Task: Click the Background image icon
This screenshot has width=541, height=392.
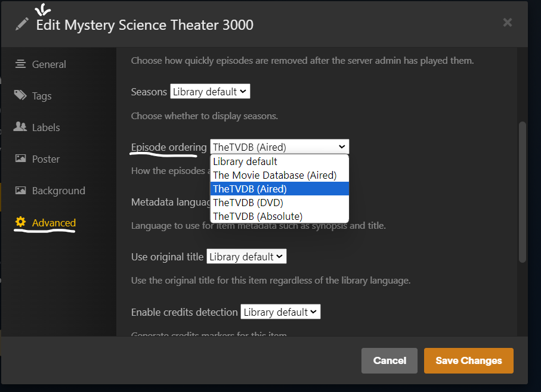Action: [21, 191]
